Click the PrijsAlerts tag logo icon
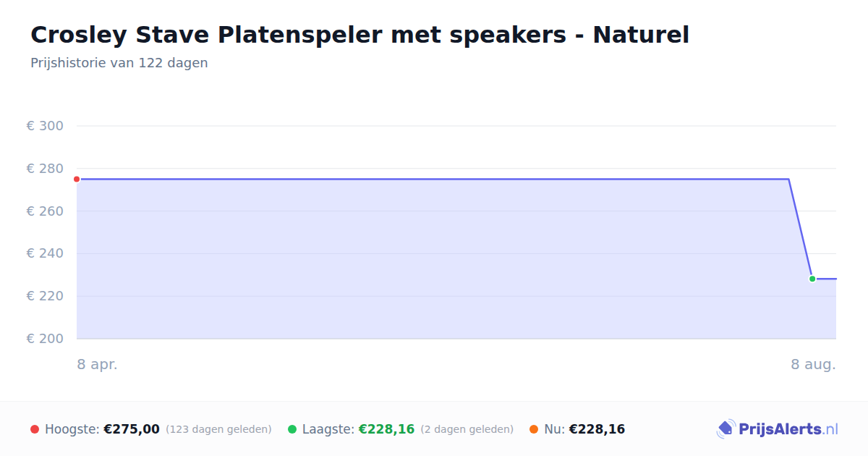Viewport: 868px width, 456px height. coord(726,429)
